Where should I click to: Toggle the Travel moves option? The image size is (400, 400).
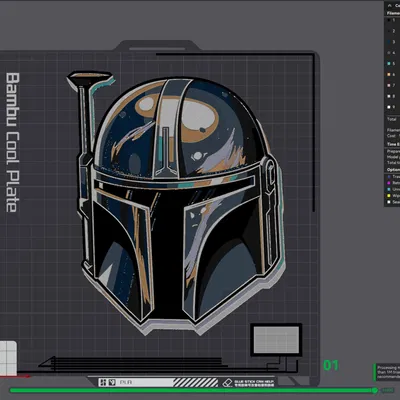[393, 177]
